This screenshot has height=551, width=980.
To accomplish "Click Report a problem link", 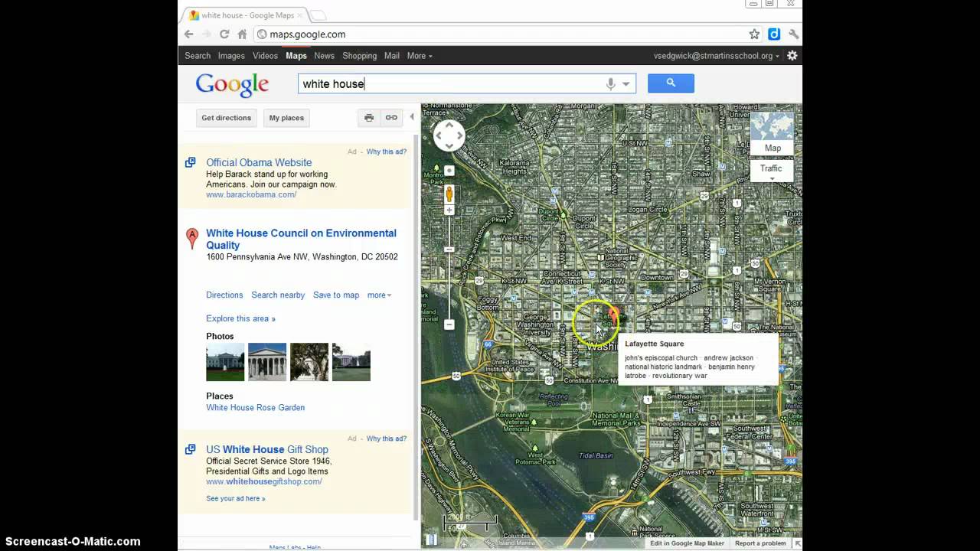I will 760,543.
